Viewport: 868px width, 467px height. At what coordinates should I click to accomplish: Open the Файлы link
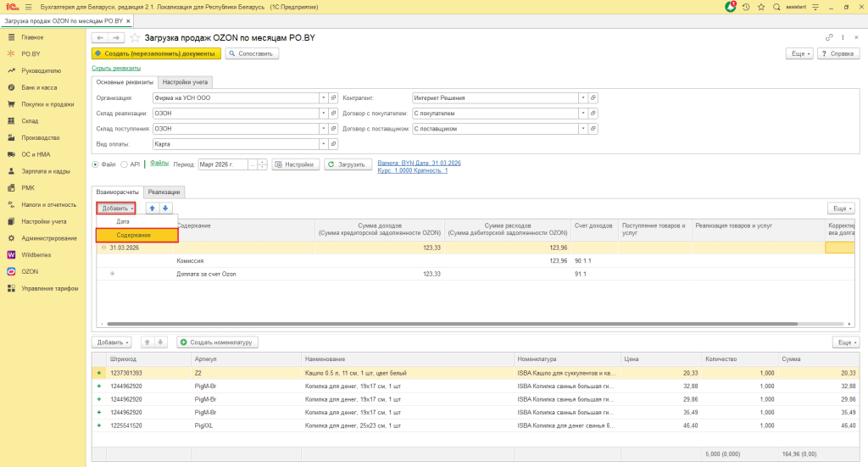(x=159, y=164)
